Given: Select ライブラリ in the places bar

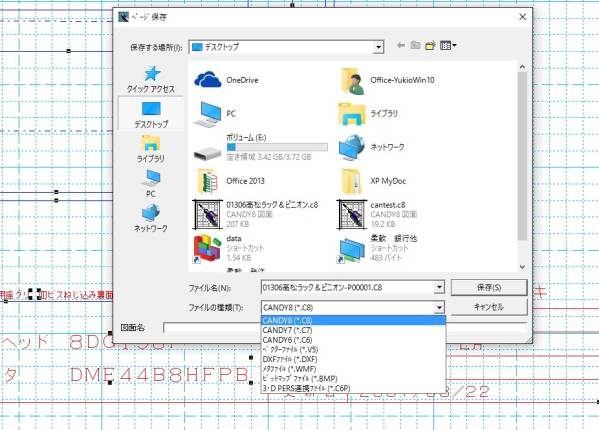Looking at the screenshot, I should (x=151, y=149).
